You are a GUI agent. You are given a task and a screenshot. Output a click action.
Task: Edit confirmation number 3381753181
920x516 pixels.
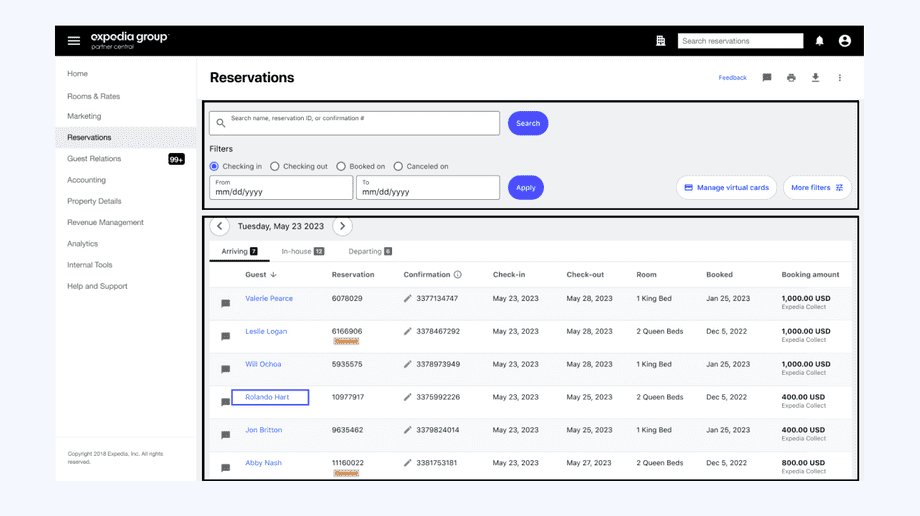click(x=407, y=463)
